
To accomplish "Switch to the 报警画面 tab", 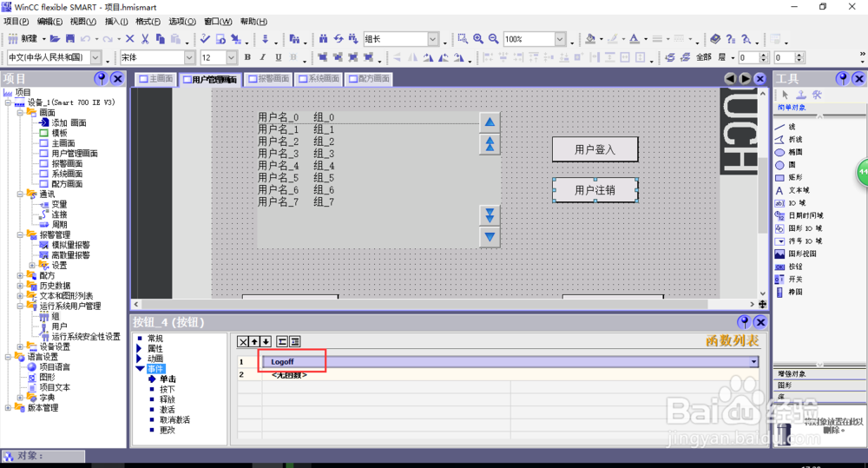I will [x=268, y=79].
